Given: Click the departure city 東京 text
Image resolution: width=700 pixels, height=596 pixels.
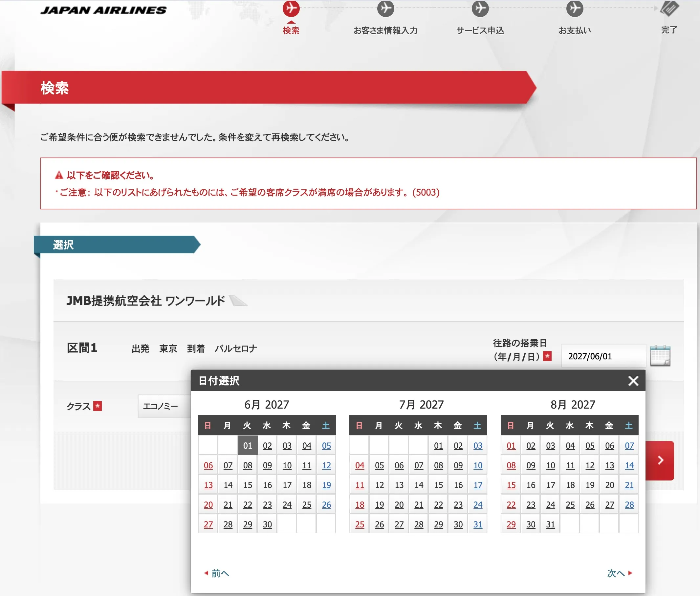Looking at the screenshot, I should (168, 349).
